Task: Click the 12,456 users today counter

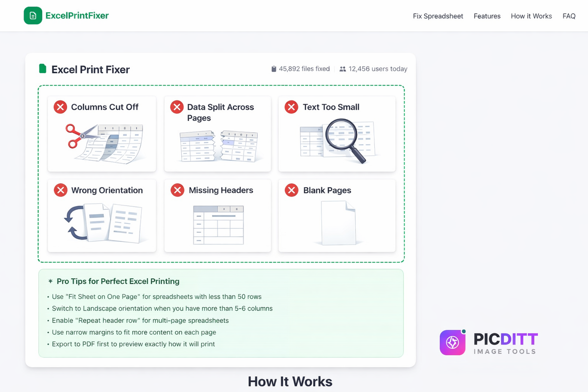Action: click(373, 69)
